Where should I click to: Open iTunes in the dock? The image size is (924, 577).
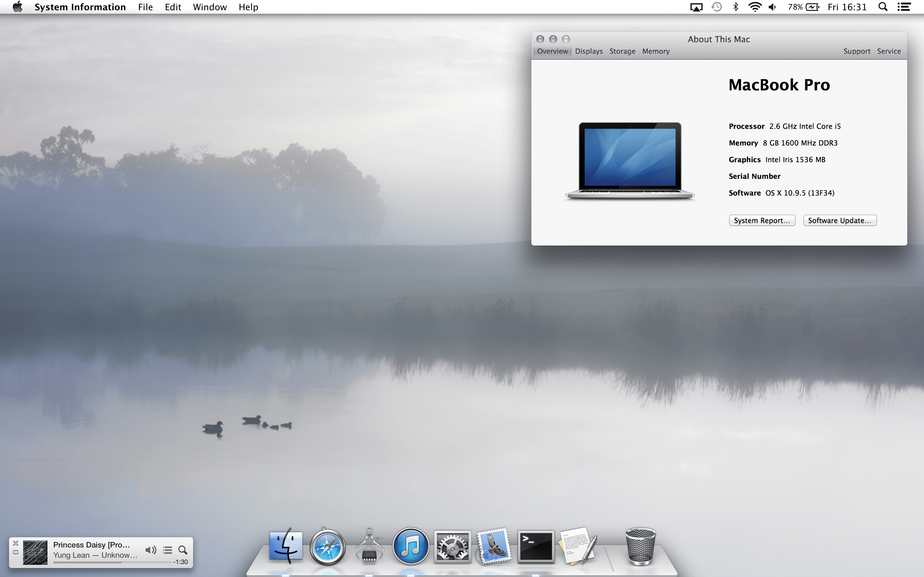coord(411,547)
